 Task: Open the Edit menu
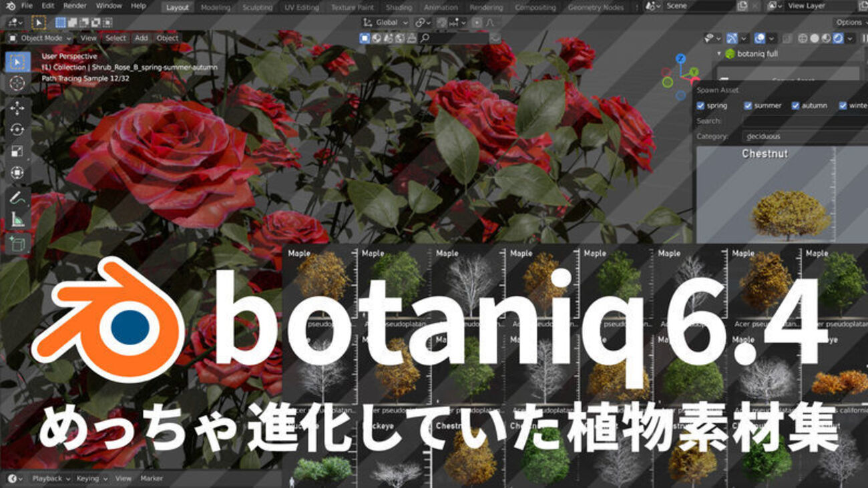point(47,6)
